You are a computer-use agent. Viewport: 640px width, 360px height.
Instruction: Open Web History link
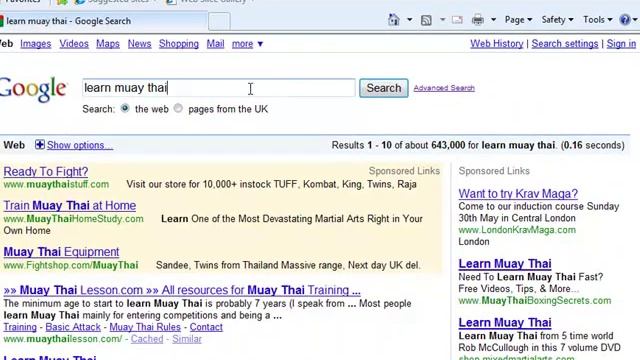click(x=497, y=44)
